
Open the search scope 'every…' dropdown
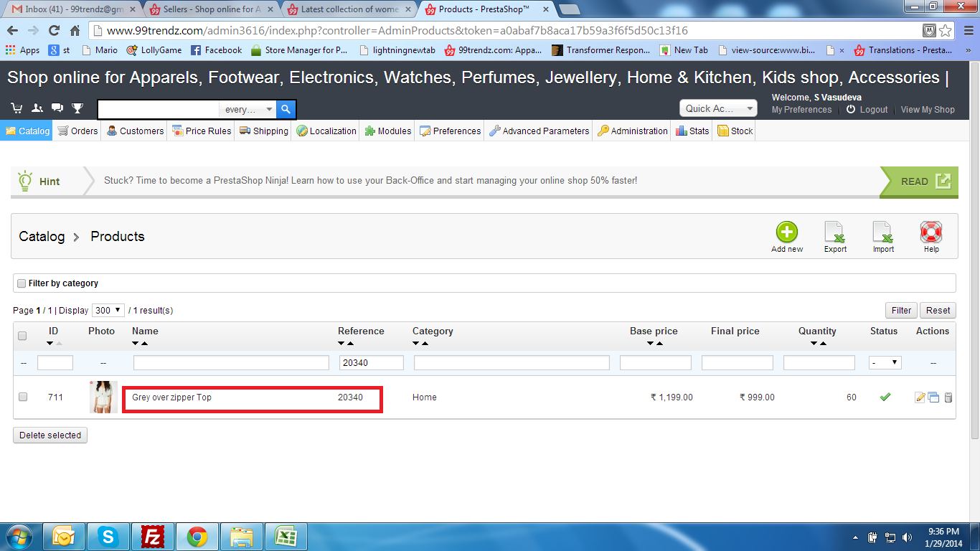point(248,109)
